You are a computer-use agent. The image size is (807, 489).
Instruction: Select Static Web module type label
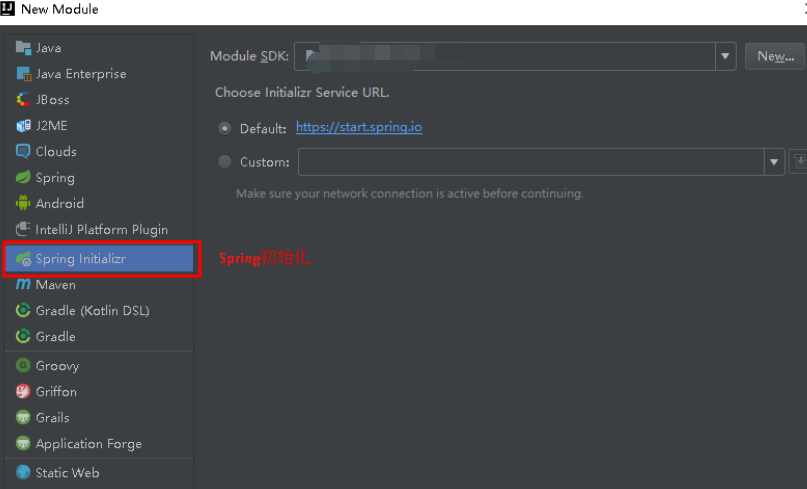pyautogui.click(x=67, y=473)
